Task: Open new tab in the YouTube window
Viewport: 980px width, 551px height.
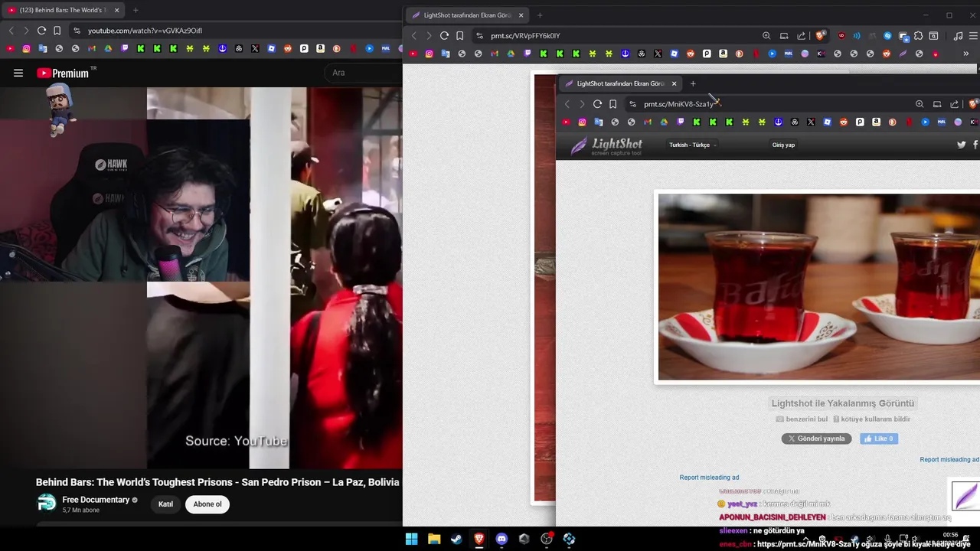Action: coord(136,10)
